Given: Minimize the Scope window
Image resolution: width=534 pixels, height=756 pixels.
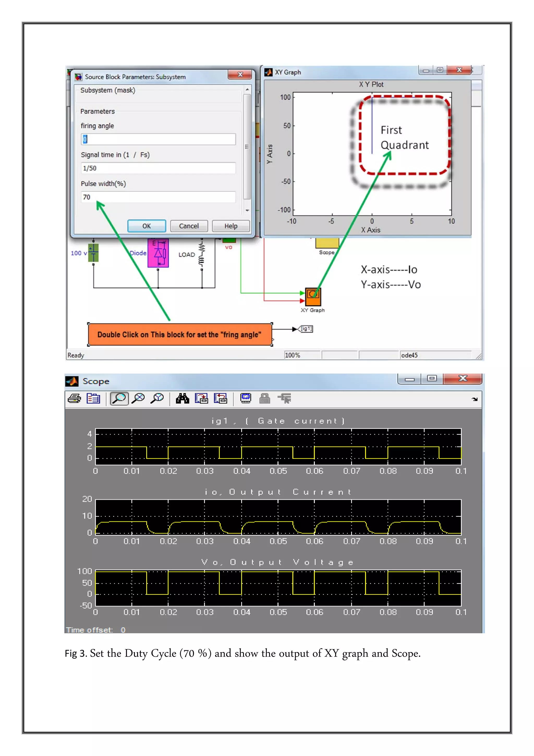Looking at the screenshot, I should [x=409, y=379].
